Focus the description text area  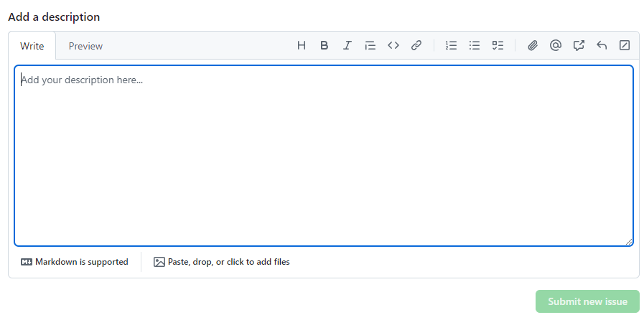tap(324, 156)
